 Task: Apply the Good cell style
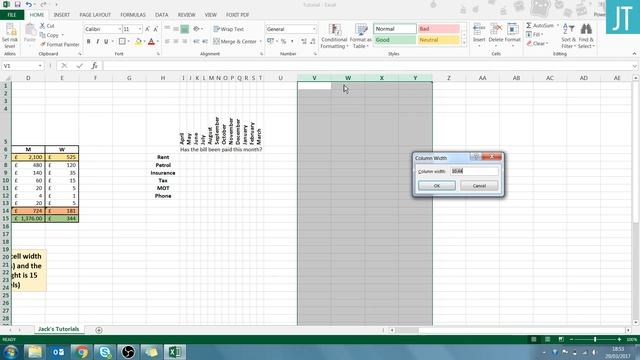tap(395, 40)
